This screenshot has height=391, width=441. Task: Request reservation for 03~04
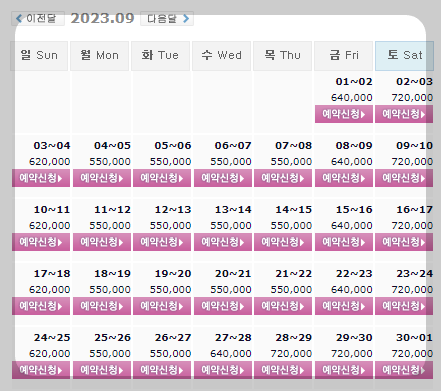click(x=41, y=178)
